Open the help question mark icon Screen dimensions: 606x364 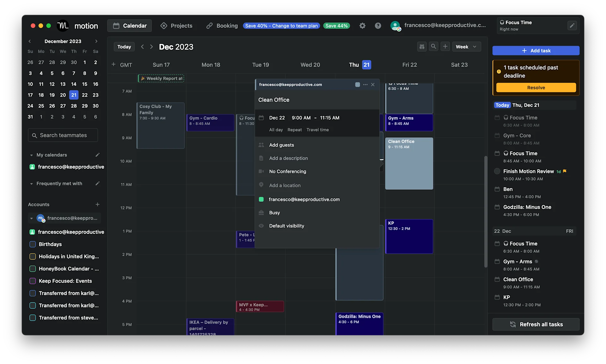(x=378, y=26)
